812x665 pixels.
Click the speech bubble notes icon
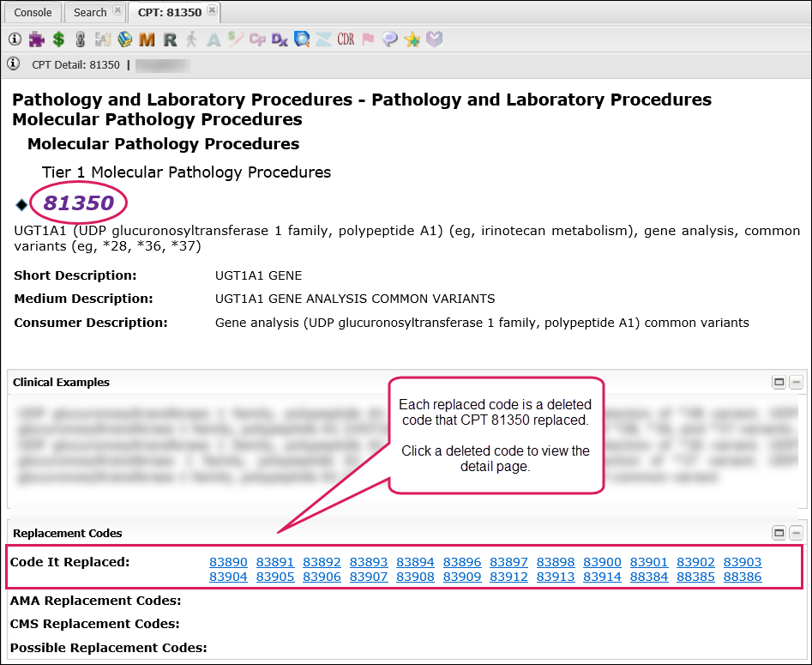click(x=390, y=39)
